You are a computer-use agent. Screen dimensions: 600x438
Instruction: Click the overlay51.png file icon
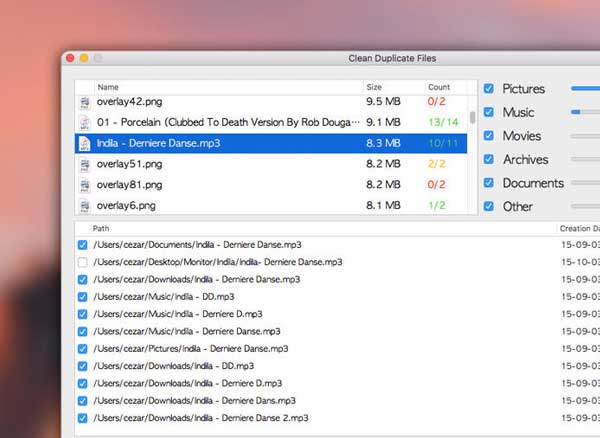coord(84,164)
